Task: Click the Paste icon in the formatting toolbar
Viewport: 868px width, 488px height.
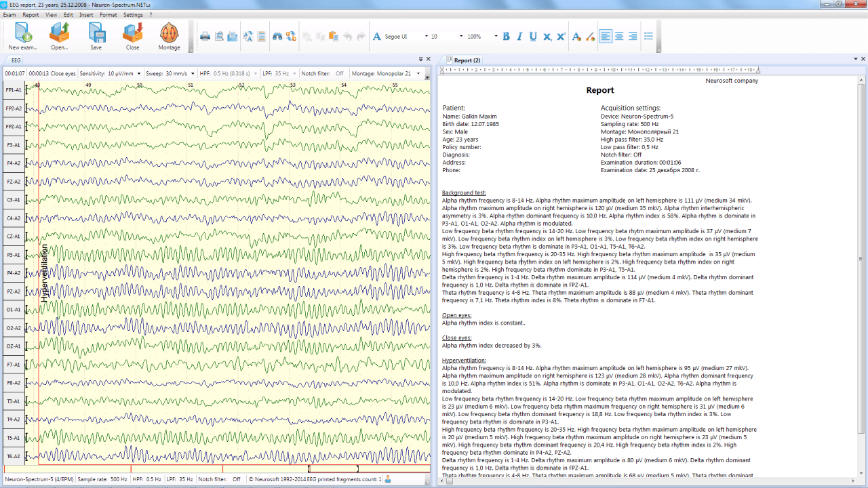Action: pos(334,36)
